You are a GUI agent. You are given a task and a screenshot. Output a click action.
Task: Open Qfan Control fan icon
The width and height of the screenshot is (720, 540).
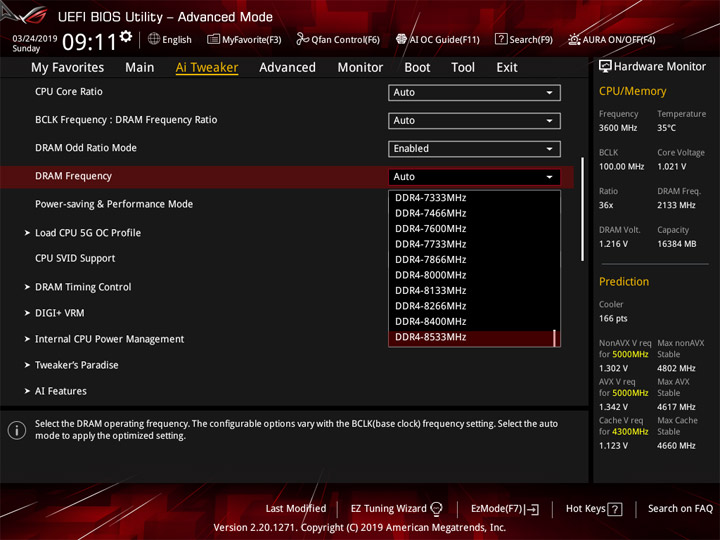click(x=302, y=39)
